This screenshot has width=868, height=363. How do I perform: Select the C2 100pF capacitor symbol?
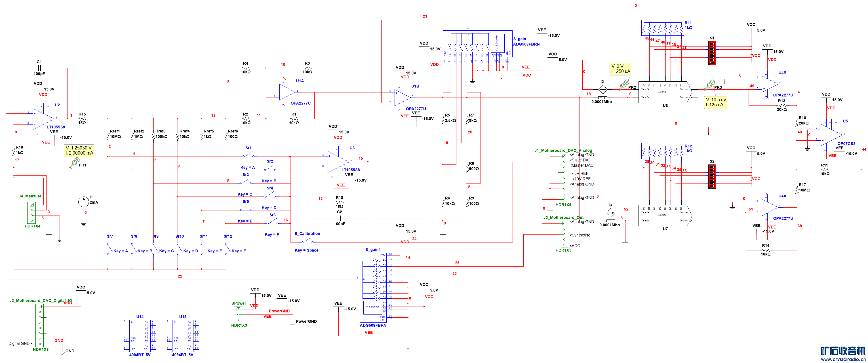click(339, 218)
